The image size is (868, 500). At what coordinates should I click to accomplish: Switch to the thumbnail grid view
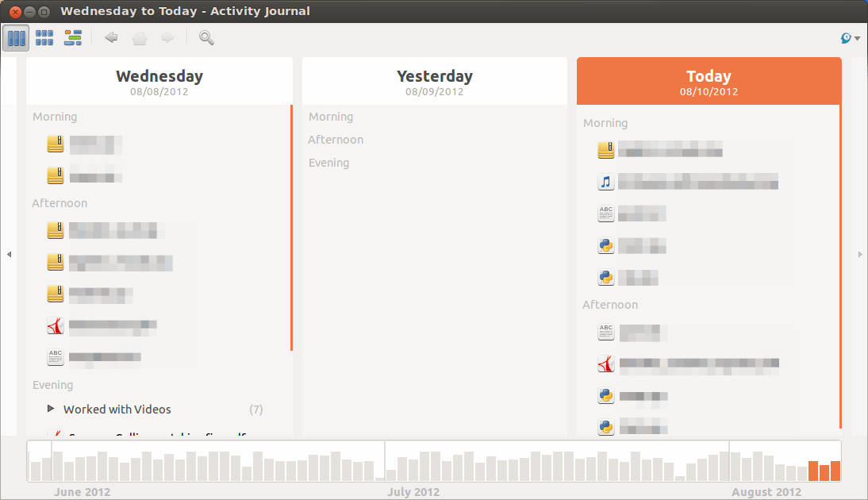44,38
